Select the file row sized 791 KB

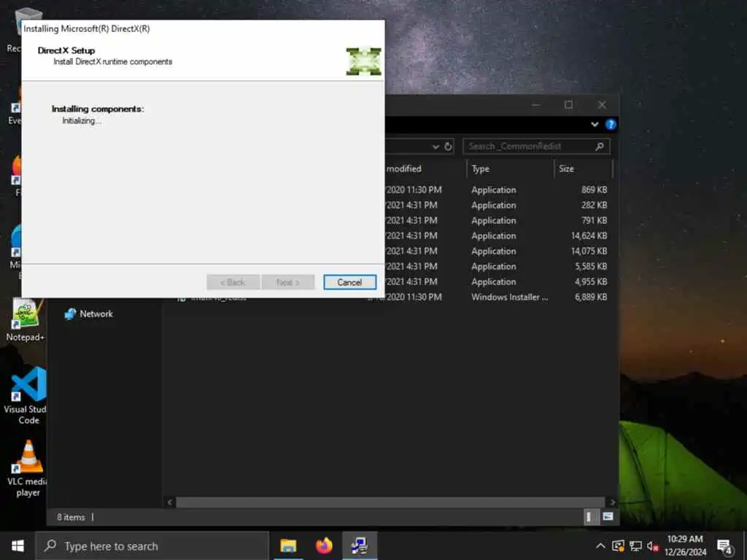point(495,220)
